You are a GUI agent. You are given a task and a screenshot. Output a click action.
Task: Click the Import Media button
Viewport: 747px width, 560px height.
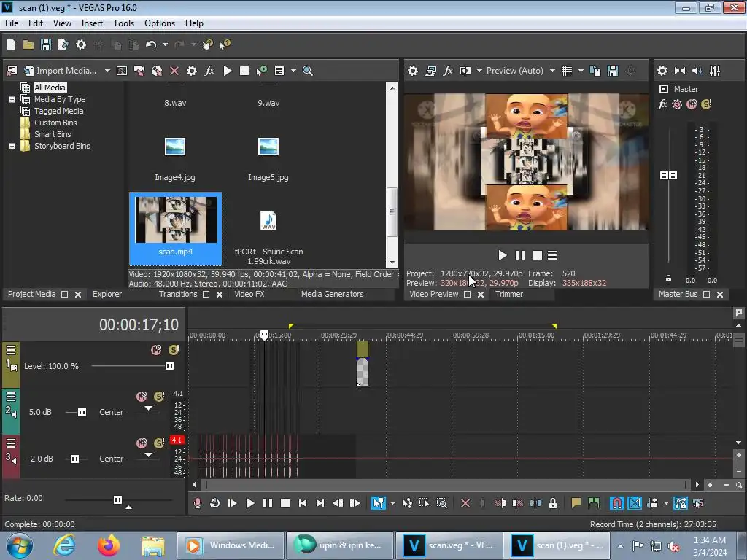point(60,71)
